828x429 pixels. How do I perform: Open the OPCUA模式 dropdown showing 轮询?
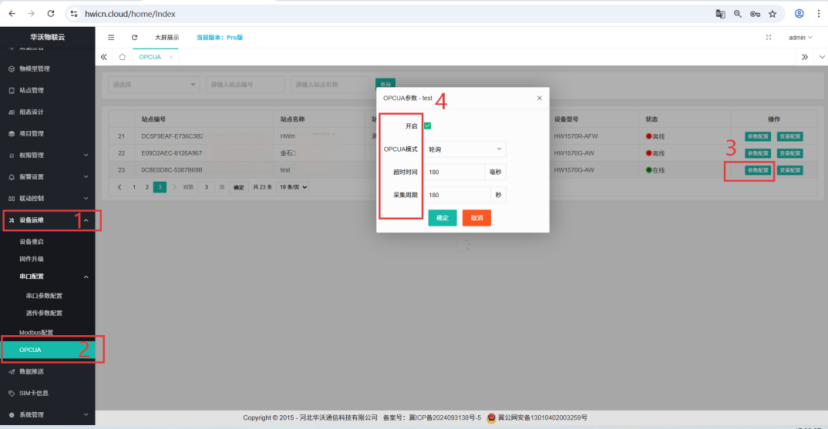[x=467, y=150]
